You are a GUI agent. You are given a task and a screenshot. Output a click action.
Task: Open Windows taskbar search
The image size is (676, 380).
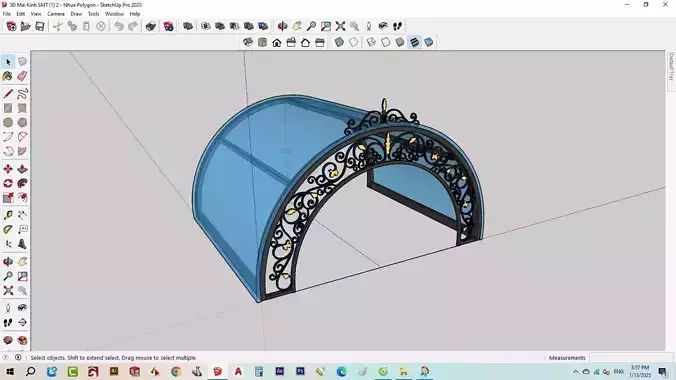tap(31, 371)
